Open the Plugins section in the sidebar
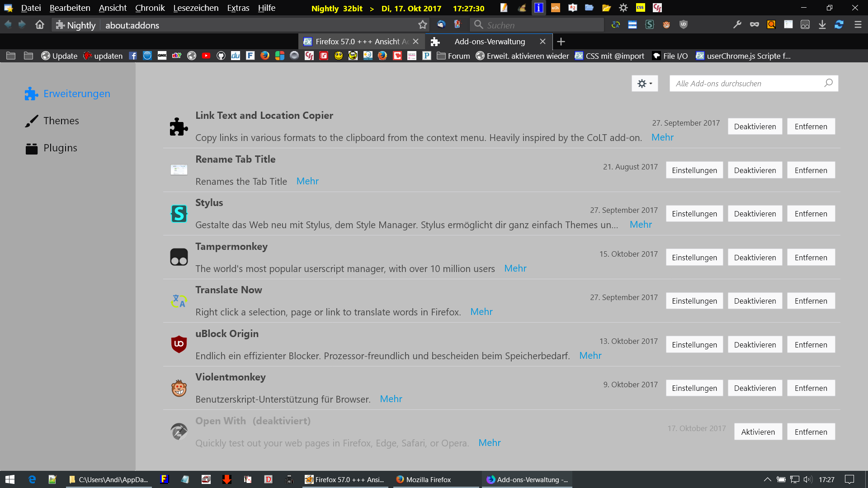The width and height of the screenshot is (868, 488). (x=60, y=148)
